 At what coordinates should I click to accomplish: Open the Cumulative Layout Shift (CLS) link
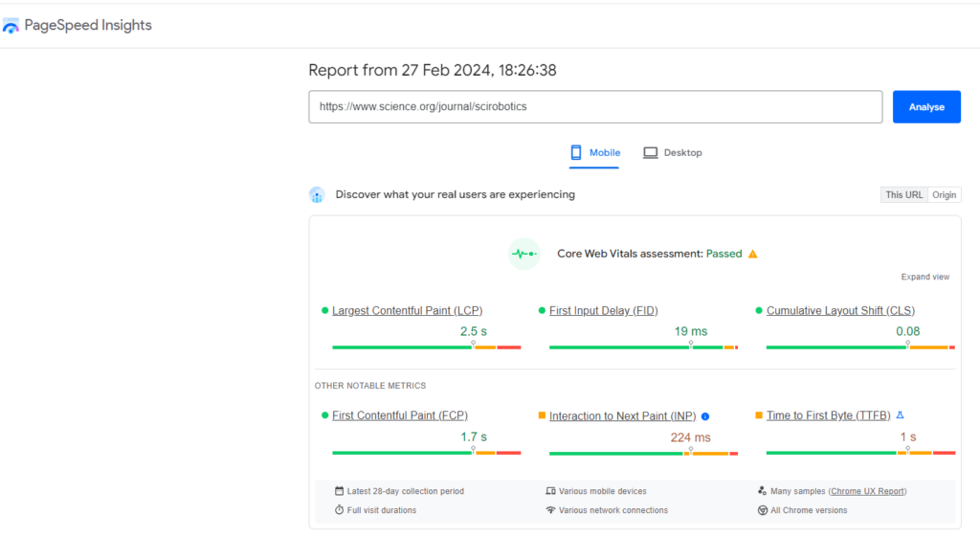840,311
